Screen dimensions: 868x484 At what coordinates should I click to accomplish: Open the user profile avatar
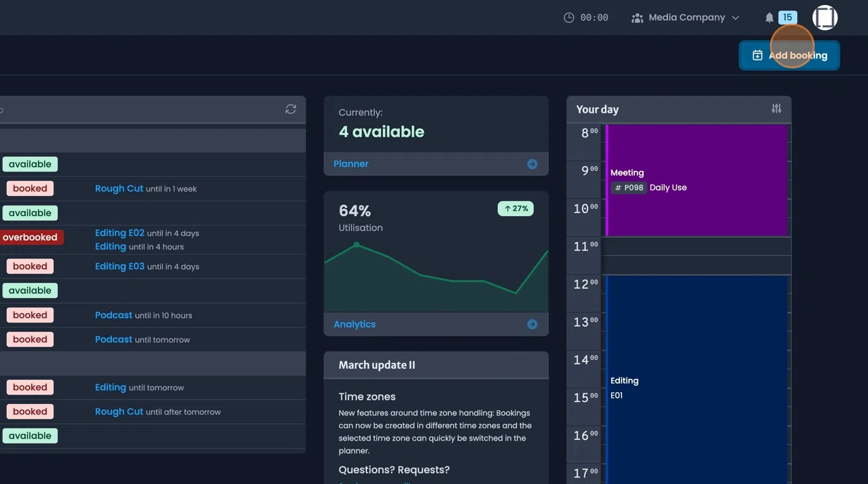[x=824, y=17]
